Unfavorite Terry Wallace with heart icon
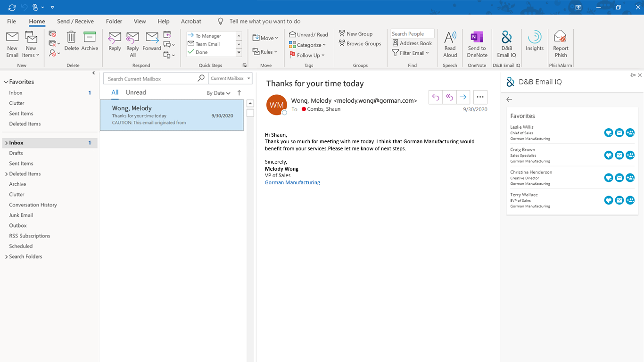Viewport: 644px width, 362px height. (609, 201)
